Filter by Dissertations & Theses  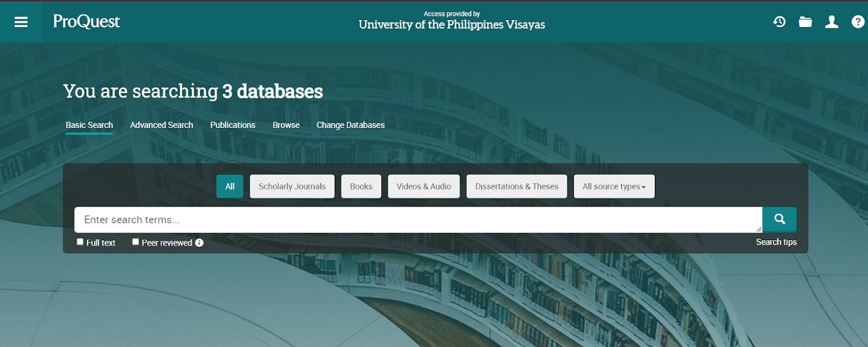click(x=517, y=186)
